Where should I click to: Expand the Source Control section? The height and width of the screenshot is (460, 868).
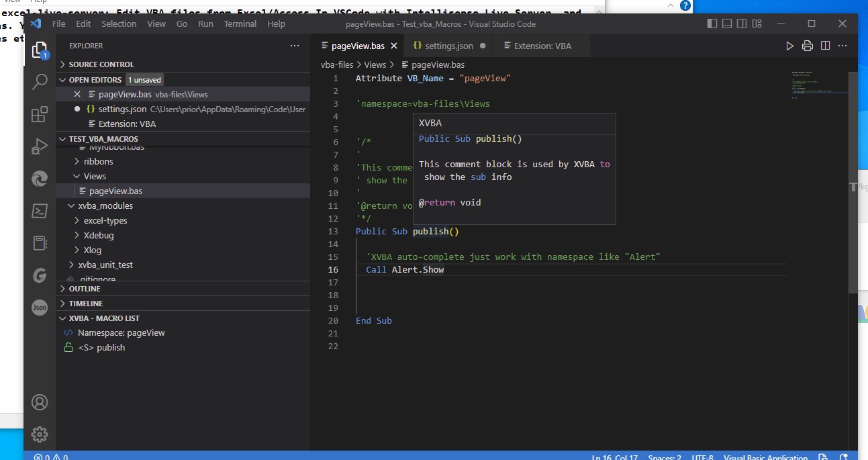pyautogui.click(x=101, y=64)
